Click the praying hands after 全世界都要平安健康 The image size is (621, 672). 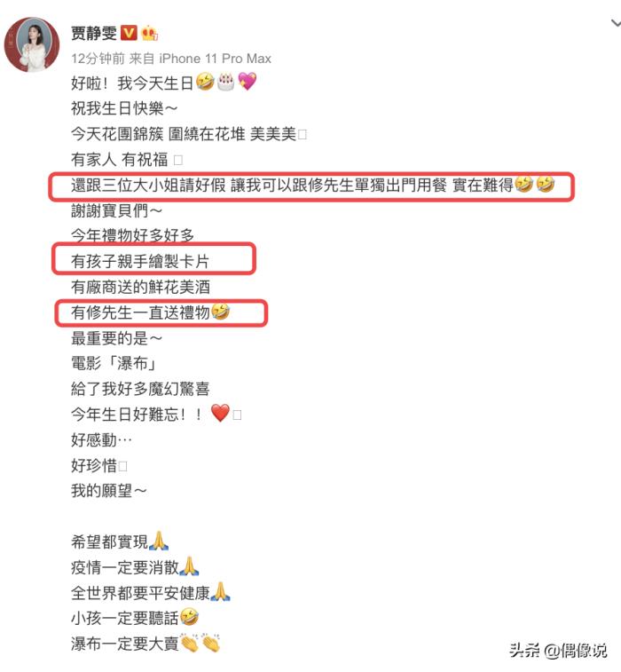pos(220,592)
